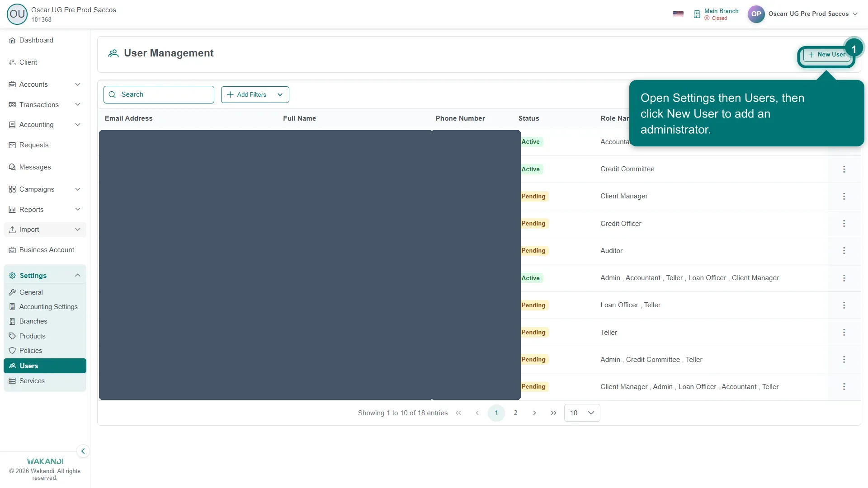This screenshot has height=488, width=868.
Task: Click the Phone Number column header
Action: (460, 118)
